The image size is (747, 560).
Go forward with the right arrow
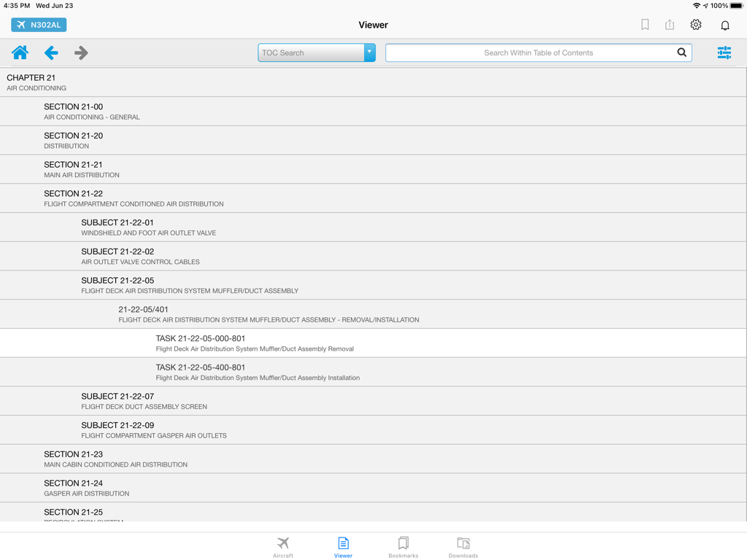(81, 52)
